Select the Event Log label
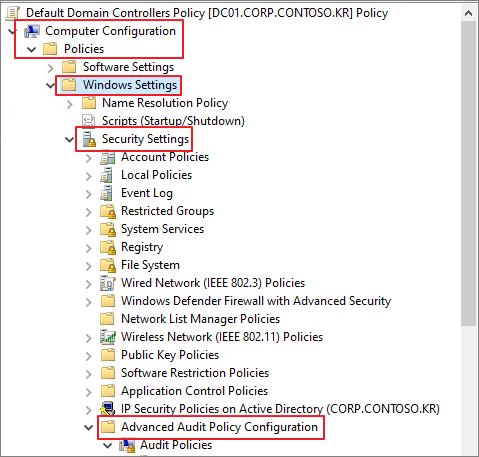This screenshot has height=457, width=479. [x=147, y=193]
